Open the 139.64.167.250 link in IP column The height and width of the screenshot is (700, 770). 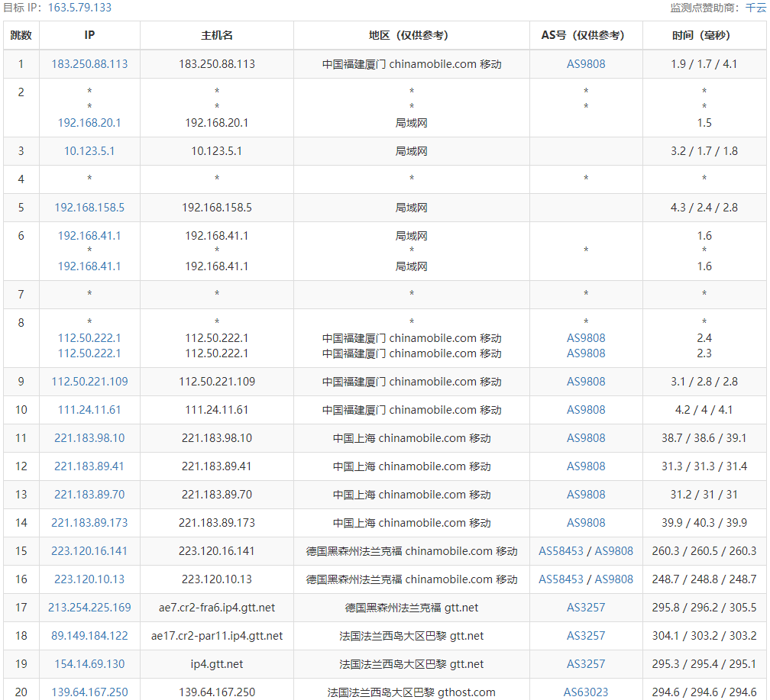[89, 692]
